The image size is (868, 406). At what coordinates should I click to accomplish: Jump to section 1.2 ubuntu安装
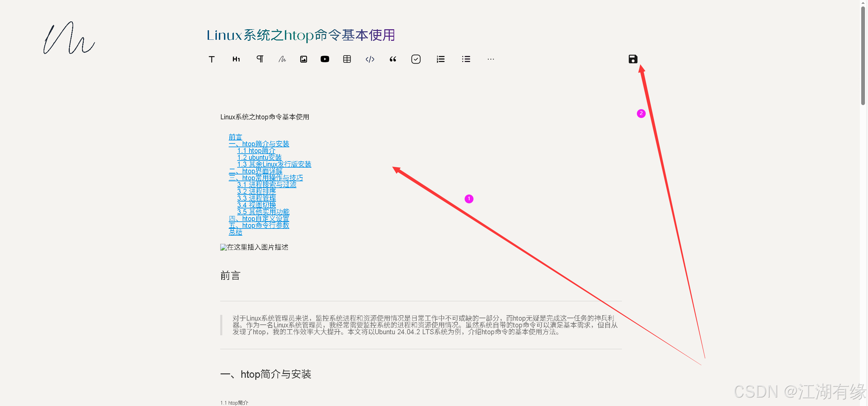(x=259, y=157)
